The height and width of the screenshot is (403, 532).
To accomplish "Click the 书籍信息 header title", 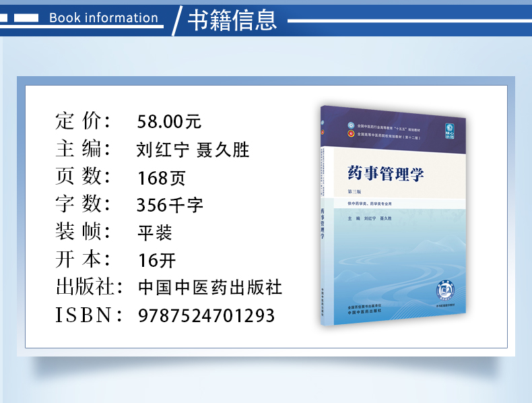I will (232, 20).
